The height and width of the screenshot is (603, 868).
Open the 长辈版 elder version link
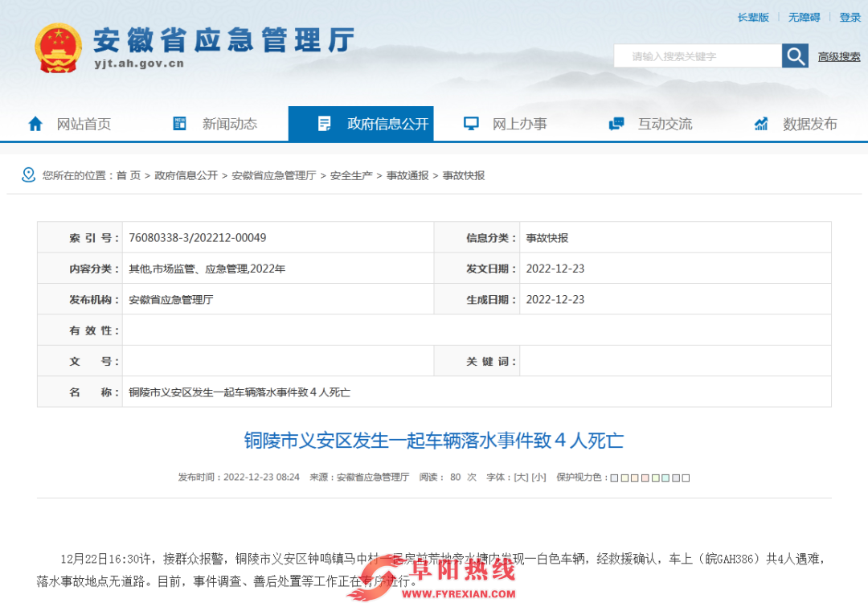pos(753,17)
